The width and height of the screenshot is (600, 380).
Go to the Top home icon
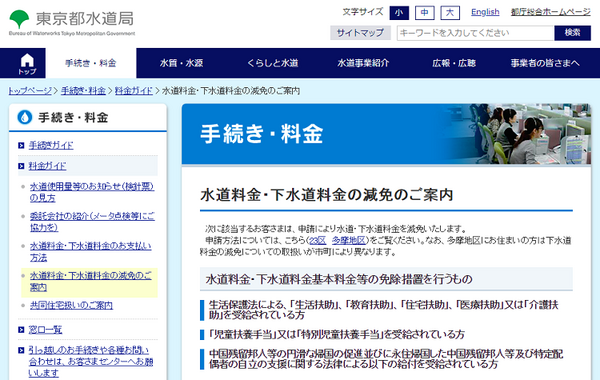point(27,64)
